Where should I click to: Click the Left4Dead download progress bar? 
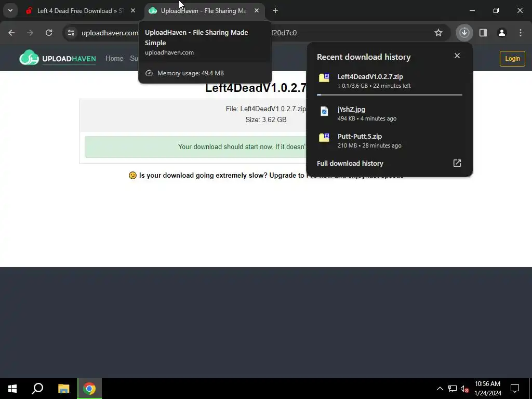390,95
